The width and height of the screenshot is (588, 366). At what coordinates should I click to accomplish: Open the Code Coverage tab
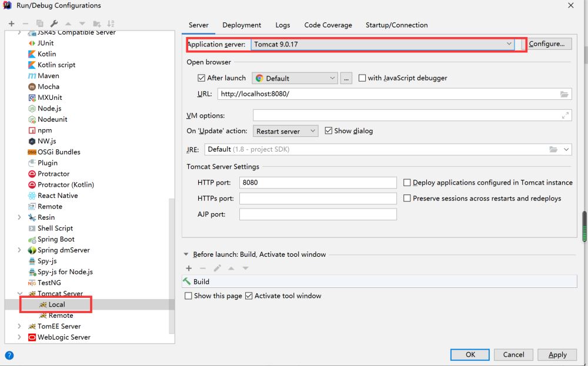(x=328, y=25)
